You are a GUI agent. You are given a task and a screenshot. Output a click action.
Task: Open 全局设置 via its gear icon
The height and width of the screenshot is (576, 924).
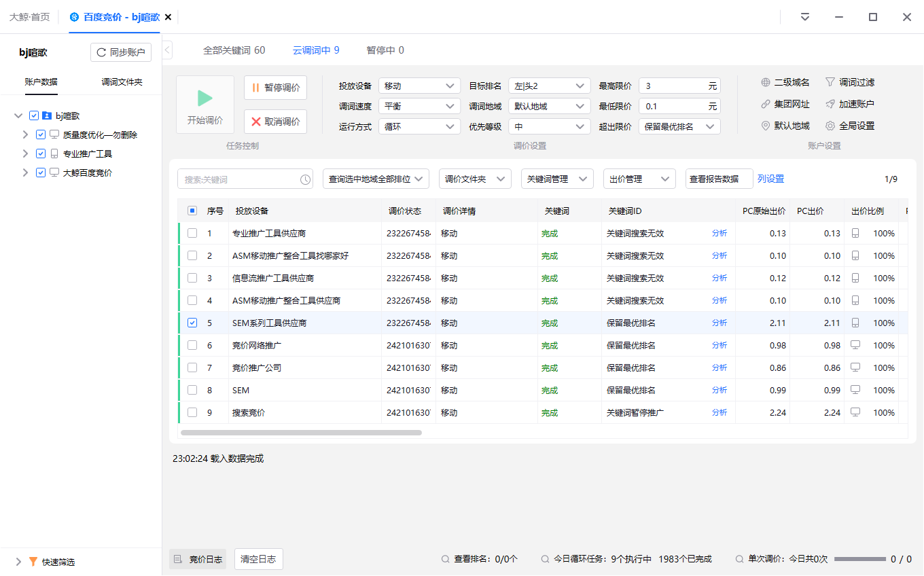pyautogui.click(x=830, y=126)
